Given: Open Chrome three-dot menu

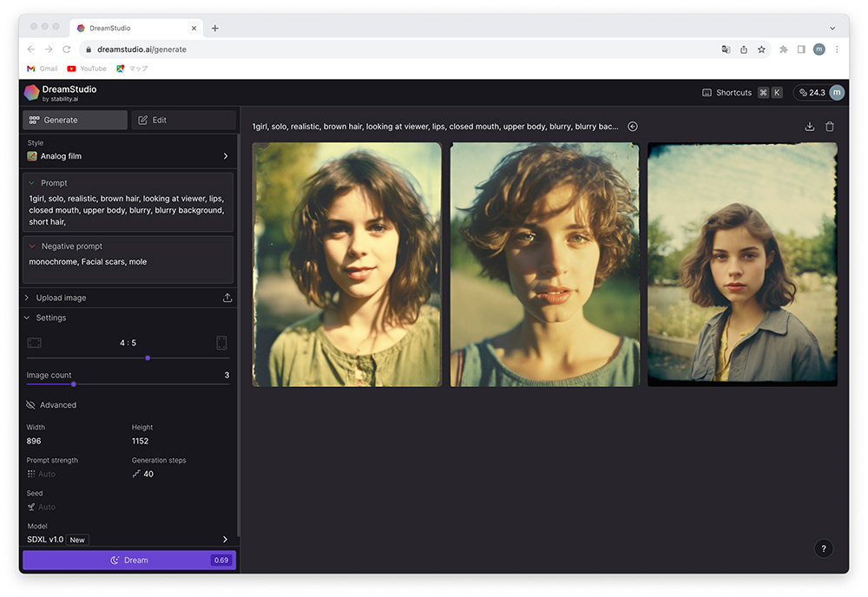Looking at the screenshot, I should (837, 49).
